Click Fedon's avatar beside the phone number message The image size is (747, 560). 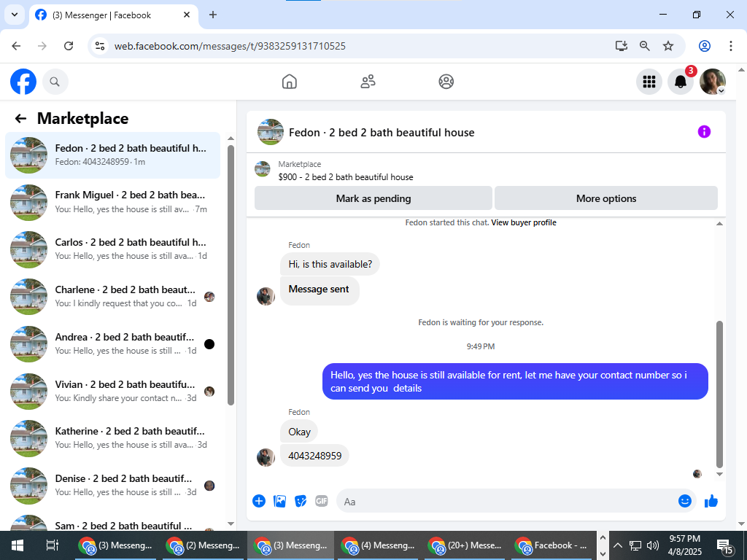point(266,457)
